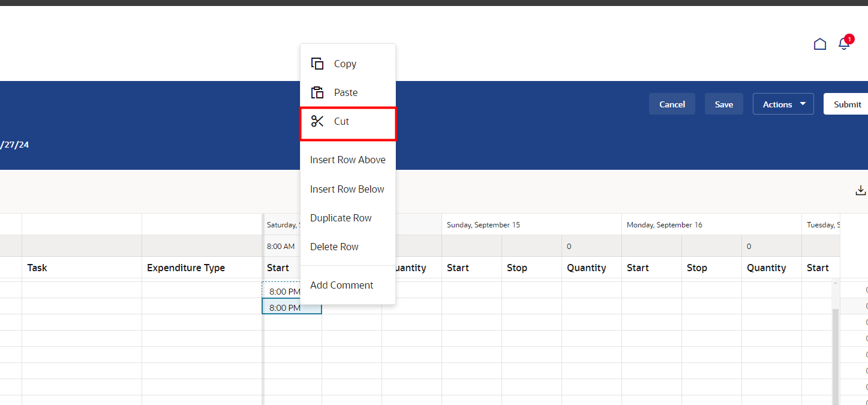Choose Add Comment from the context menu
868x405 pixels.
click(x=341, y=285)
